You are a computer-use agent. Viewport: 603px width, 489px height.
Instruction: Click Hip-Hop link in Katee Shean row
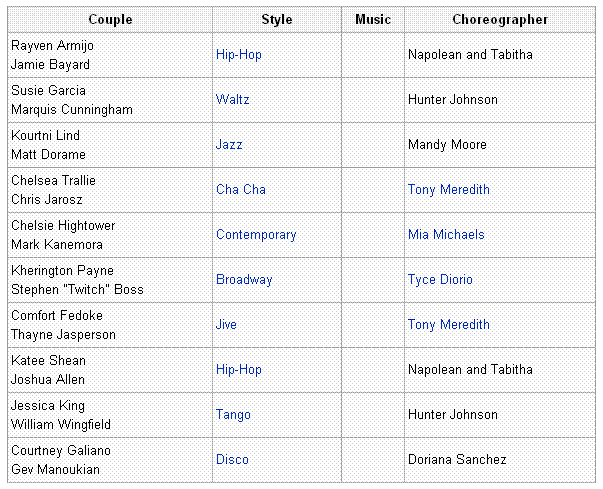coord(239,370)
